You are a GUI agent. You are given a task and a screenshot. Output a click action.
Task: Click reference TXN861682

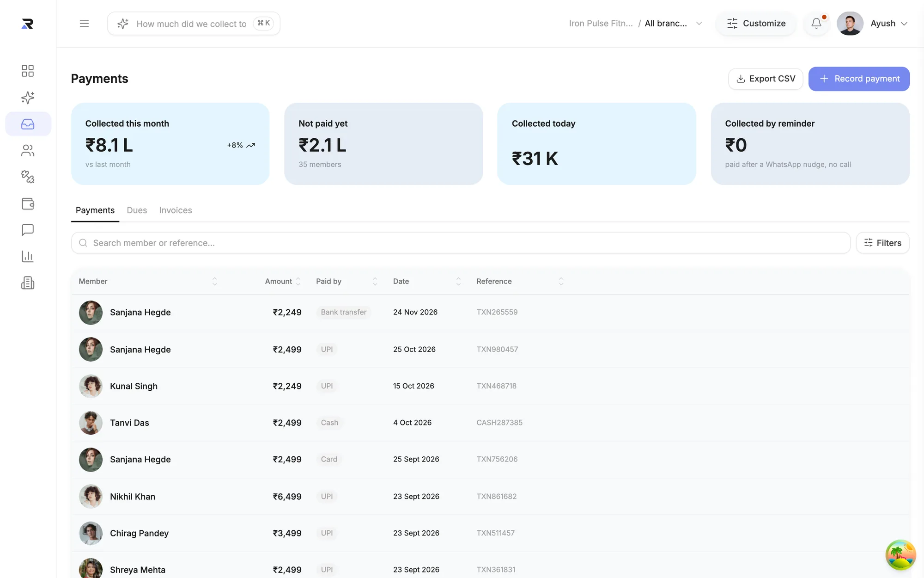(x=497, y=496)
